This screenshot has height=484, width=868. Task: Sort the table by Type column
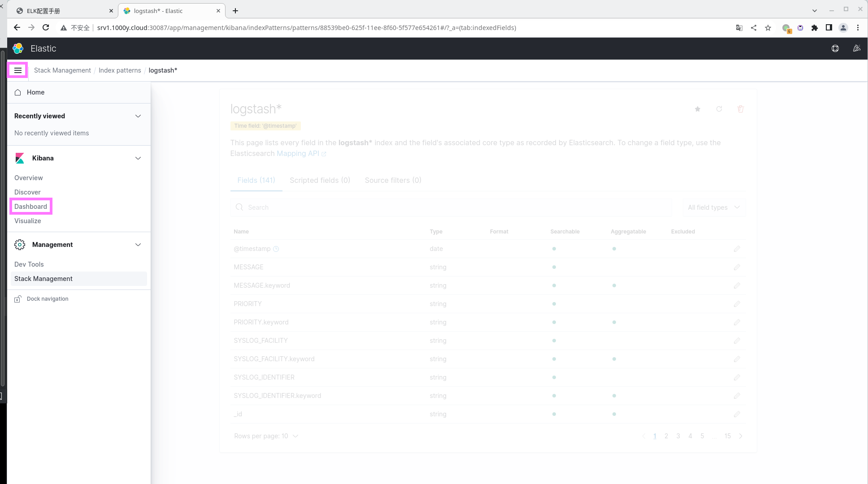coord(436,232)
